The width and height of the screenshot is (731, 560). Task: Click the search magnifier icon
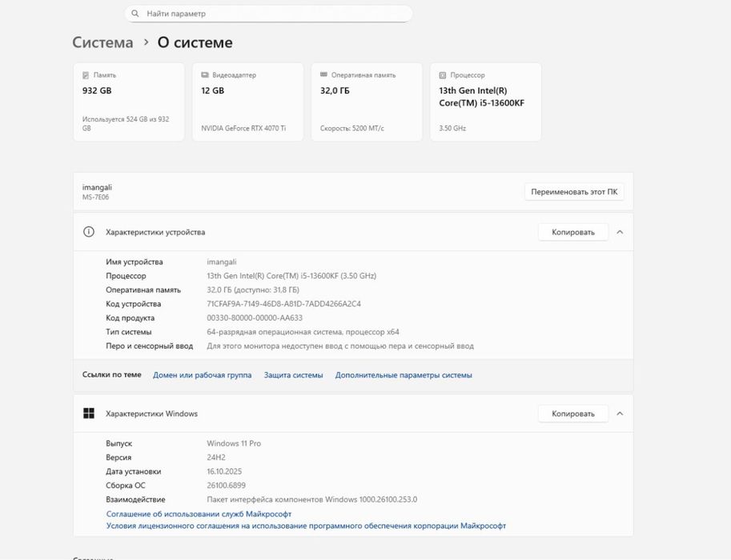click(135, 14)
